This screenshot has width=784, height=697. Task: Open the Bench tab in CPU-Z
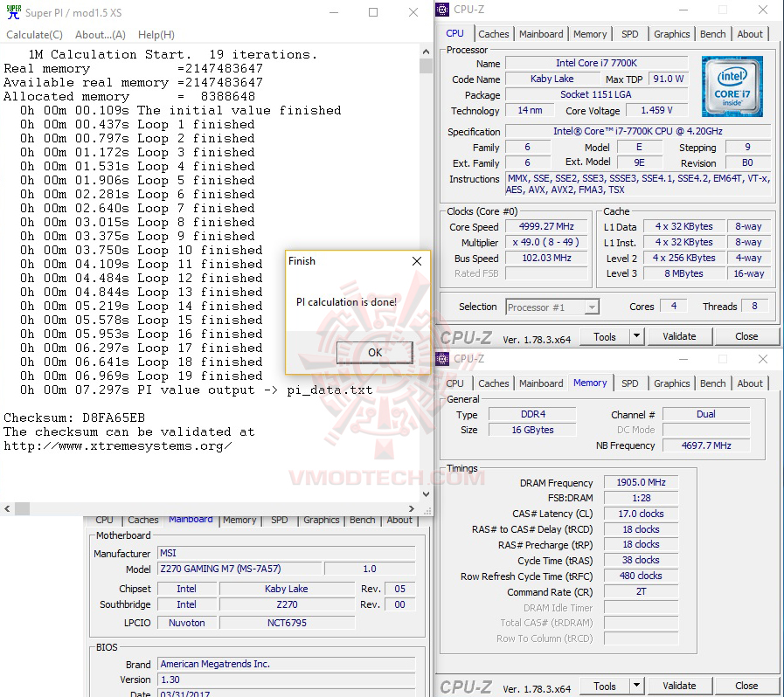[x=712, y=34]
